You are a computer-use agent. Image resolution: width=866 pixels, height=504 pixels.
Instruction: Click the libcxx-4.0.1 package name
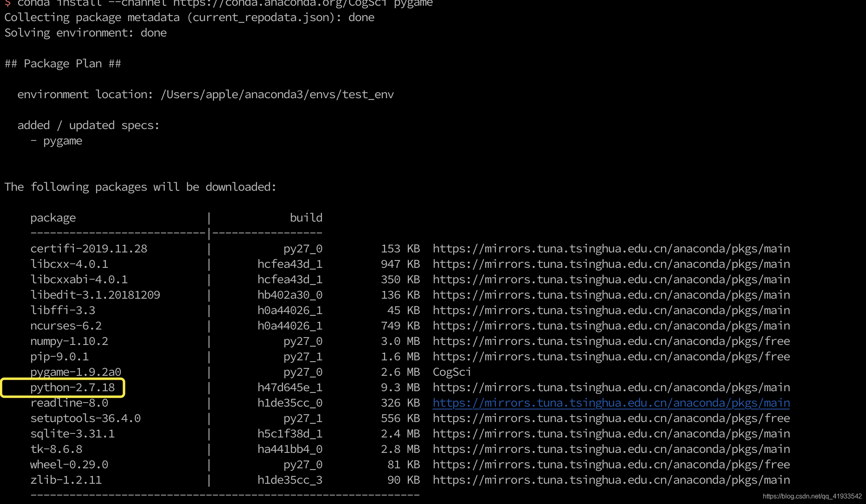click(x=69, y=264)
